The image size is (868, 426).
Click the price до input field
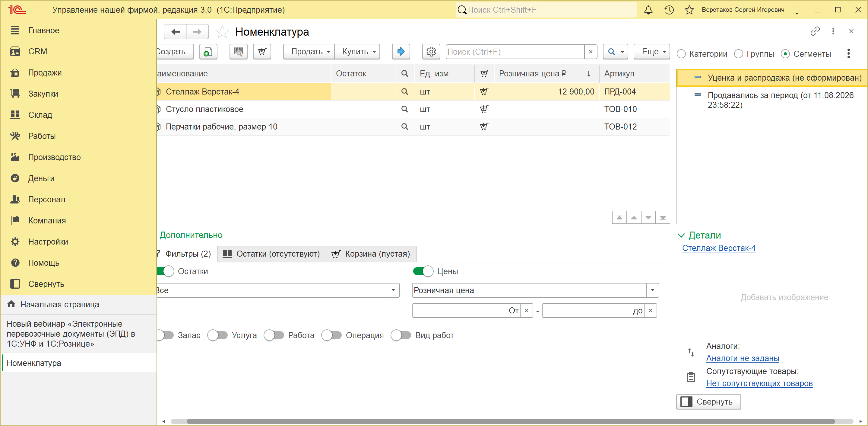(x=593, y=311)
